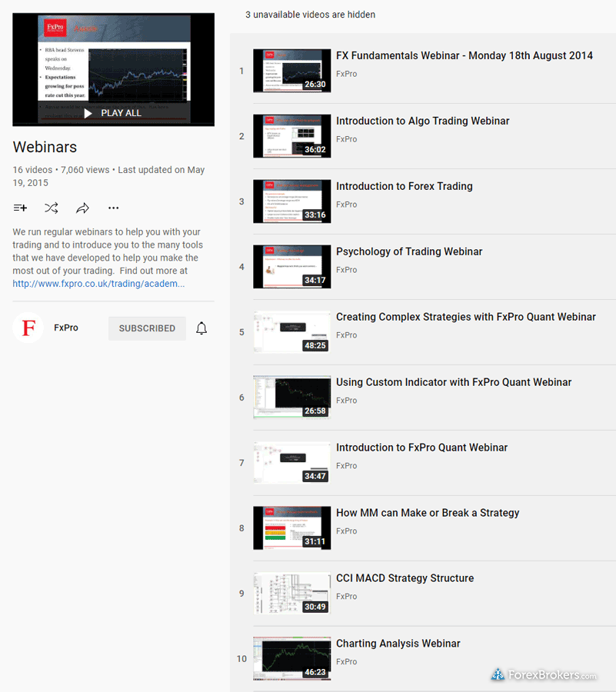616x692 pixels.
Task: Open Psychology of Trading Webinar title
Action: tap(409, 251)
